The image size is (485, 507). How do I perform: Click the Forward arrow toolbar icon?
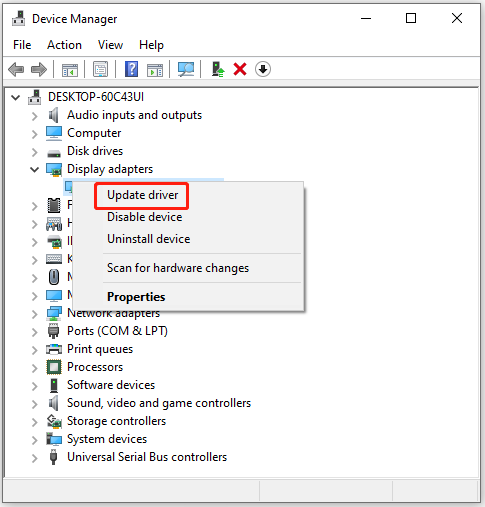[39, 69]
